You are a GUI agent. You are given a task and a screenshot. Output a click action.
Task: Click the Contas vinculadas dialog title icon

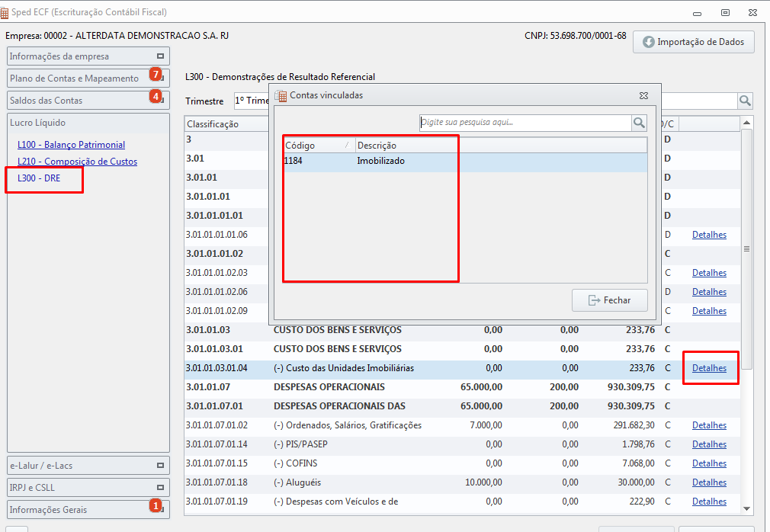point(281,96)
